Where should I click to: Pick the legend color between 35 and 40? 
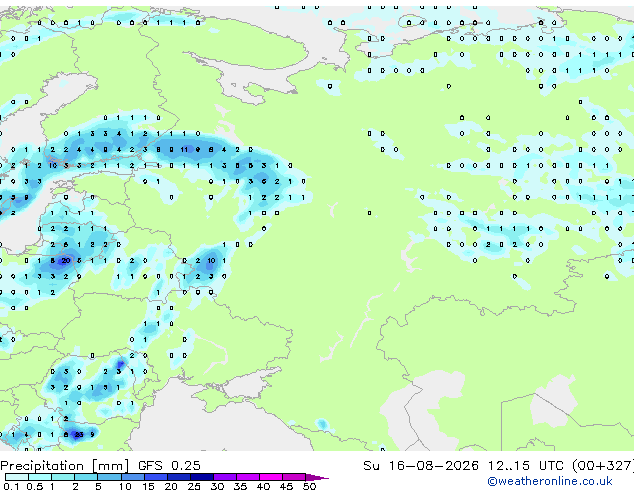(x=248, y=477)
